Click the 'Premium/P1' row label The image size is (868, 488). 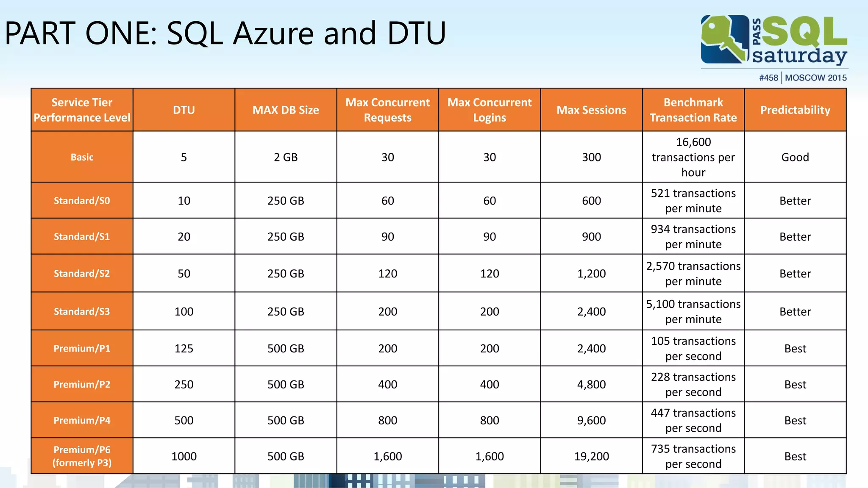tap(82, 348)
